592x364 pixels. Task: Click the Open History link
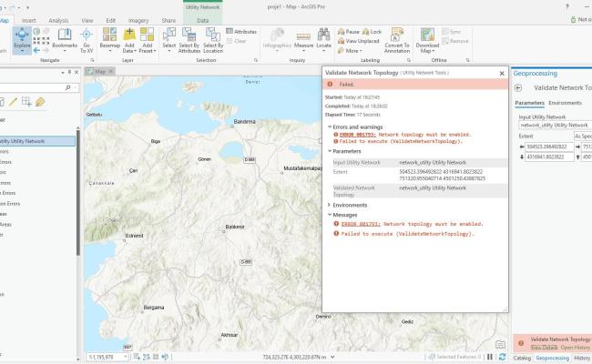point(575,347)
